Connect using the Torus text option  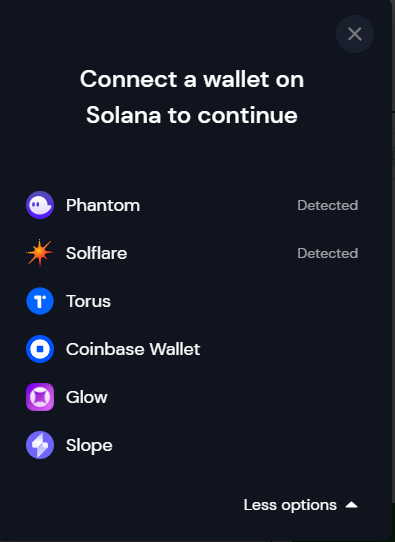pos(88,301)
